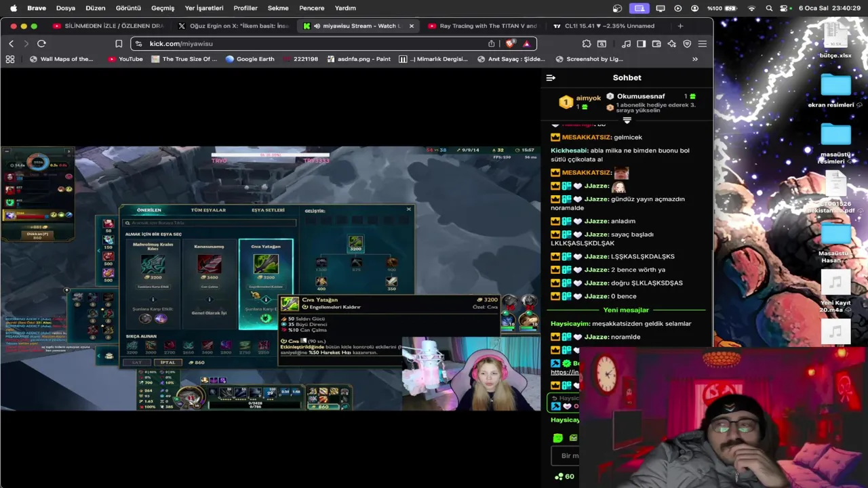Screen dimensions: 868x488
Task: Switch to the Oğuz Ergin on X tab
Action: [x=234, y=26]
